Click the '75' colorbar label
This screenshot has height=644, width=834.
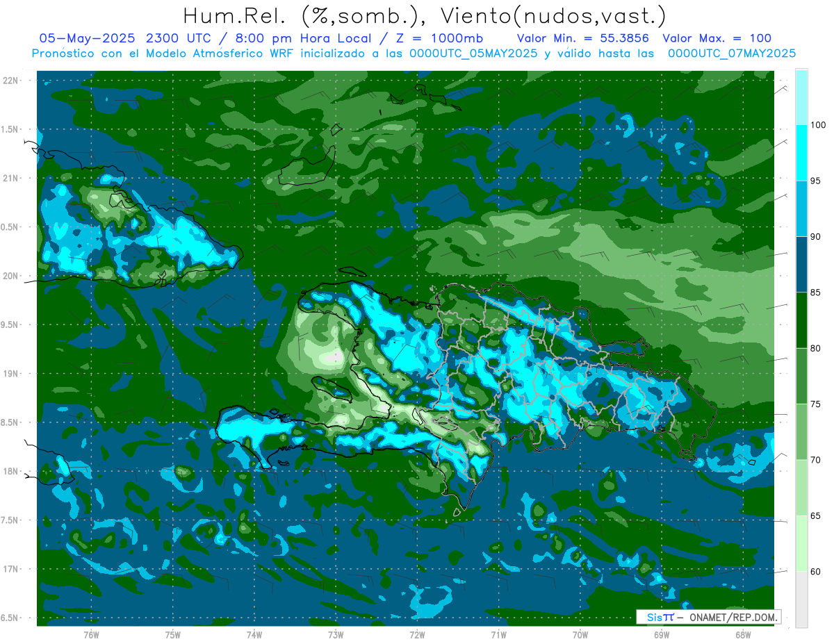816,404
